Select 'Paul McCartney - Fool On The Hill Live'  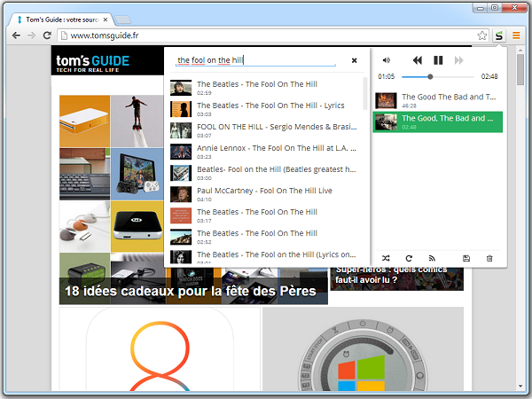[x=266, y=194]
